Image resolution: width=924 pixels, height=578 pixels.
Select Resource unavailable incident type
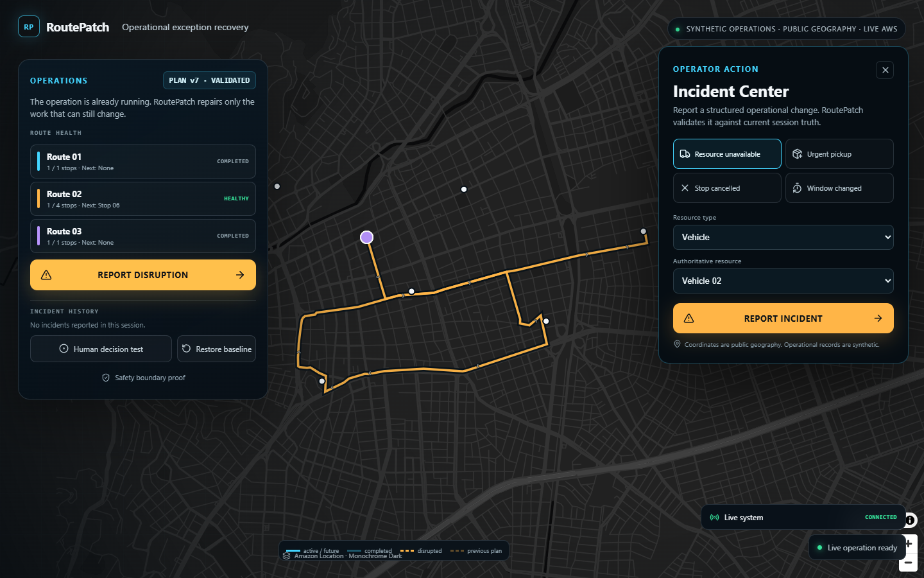pyautogui.click(x=727, y=154)
